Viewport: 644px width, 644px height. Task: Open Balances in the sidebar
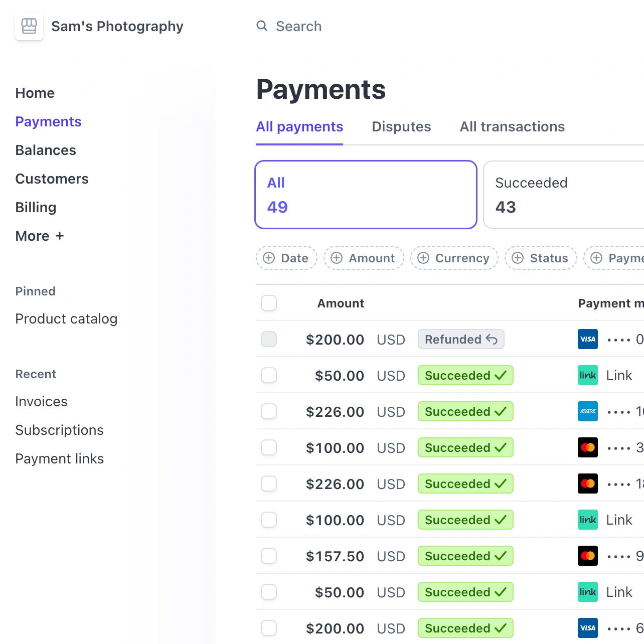46,150
